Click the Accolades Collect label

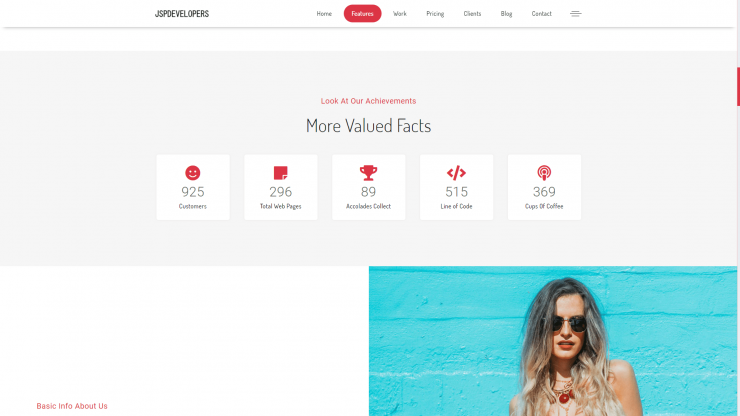pos(369,206)
